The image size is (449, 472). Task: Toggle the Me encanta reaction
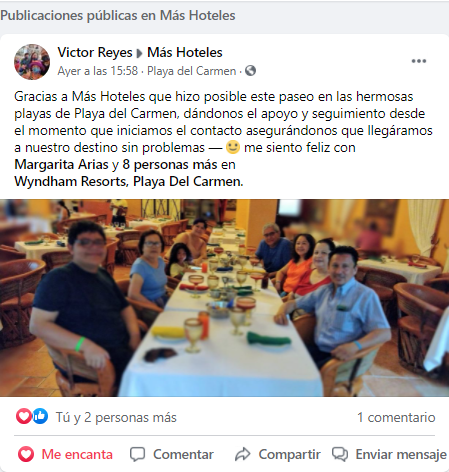(66, 454)
